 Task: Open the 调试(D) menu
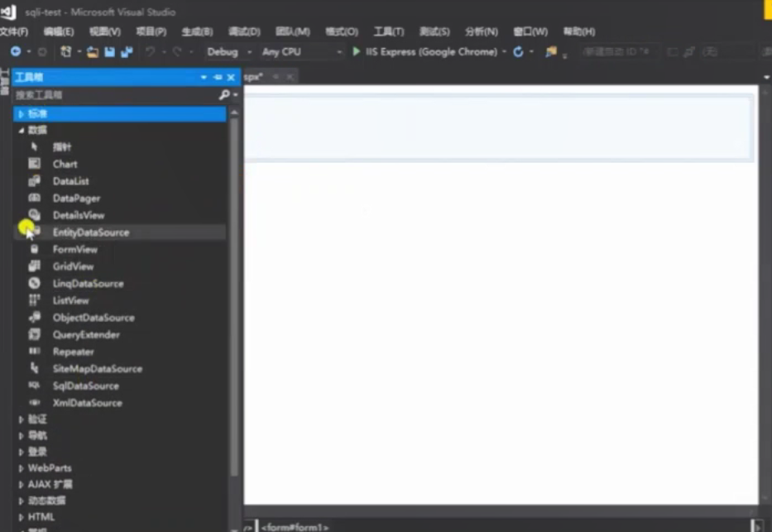point(244,31)
